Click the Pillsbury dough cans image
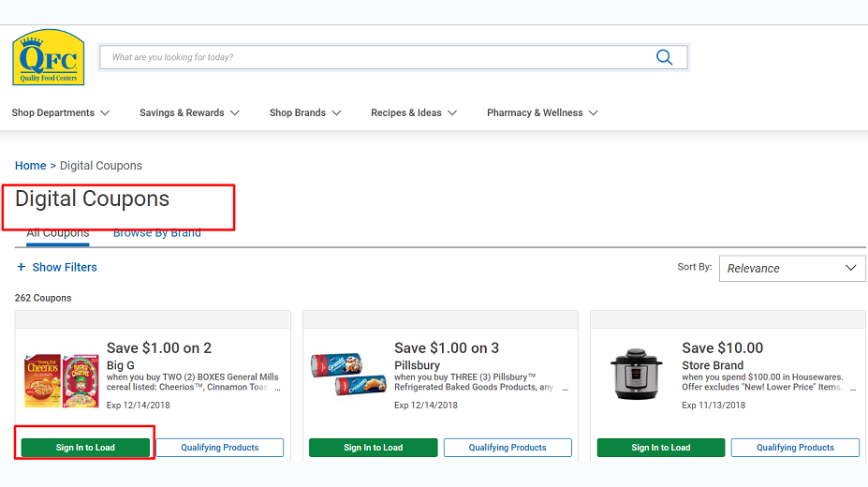The height and width of the screenshot is (487, 868). pos(348,374)
